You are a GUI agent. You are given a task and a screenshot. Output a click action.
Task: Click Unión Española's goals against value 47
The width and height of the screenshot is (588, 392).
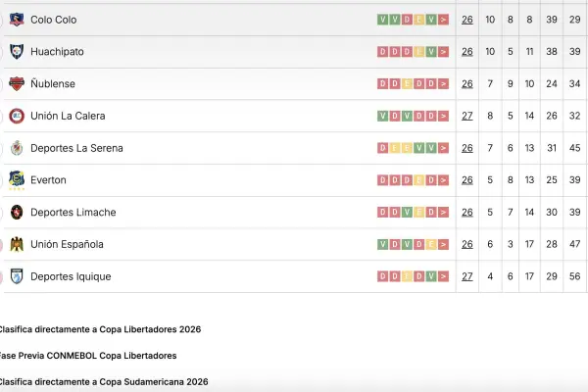[x=574, y=244]
